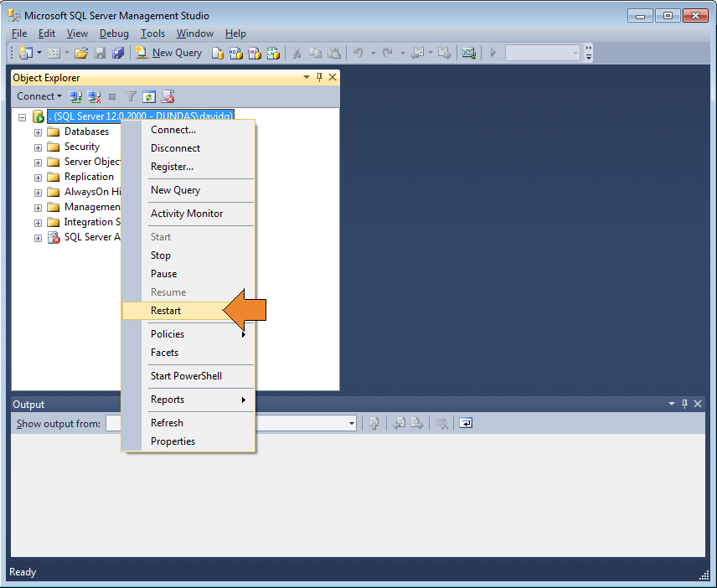The height and width of the screenshot is (588, 717).
Task: Toggle word wrap in Output window
Action: click(x=465, y=423)
